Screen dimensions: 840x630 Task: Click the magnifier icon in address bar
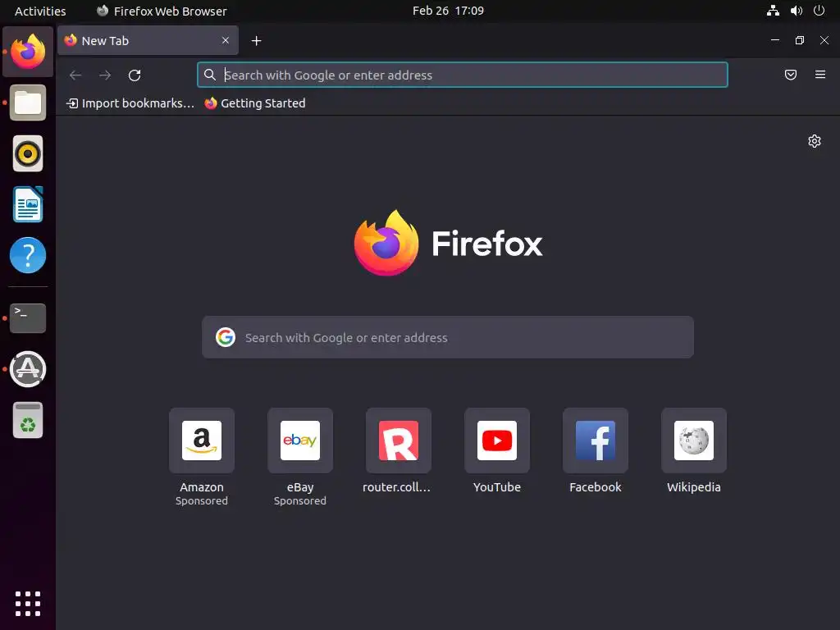click(210, 75)
